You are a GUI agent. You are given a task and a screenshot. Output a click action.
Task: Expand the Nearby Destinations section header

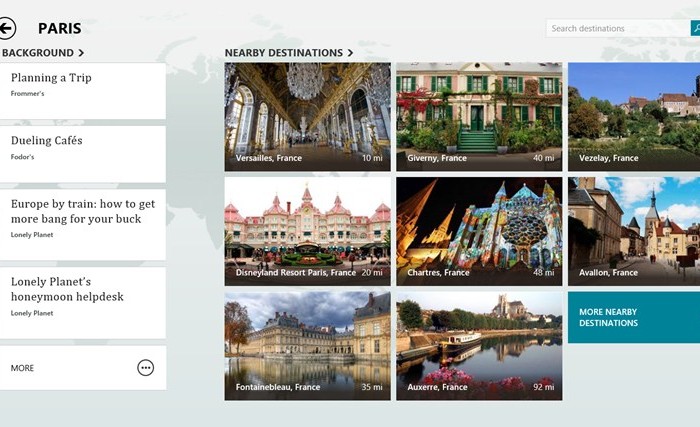pyautogui.click(x=289, y=53)
